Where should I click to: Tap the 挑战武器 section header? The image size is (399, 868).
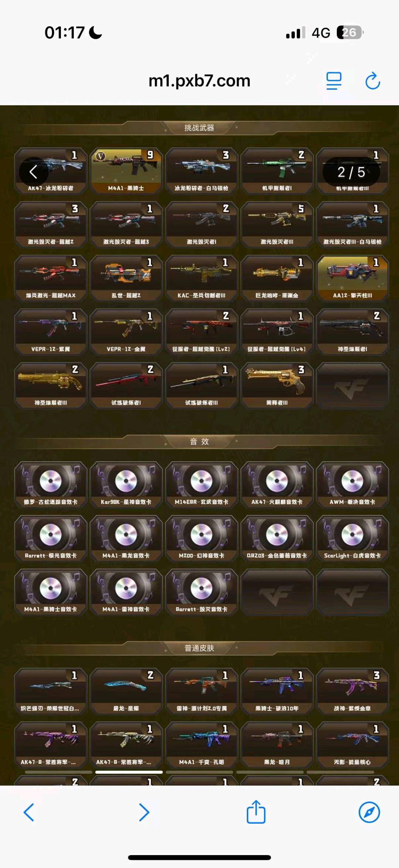click(x=199, y=128)
